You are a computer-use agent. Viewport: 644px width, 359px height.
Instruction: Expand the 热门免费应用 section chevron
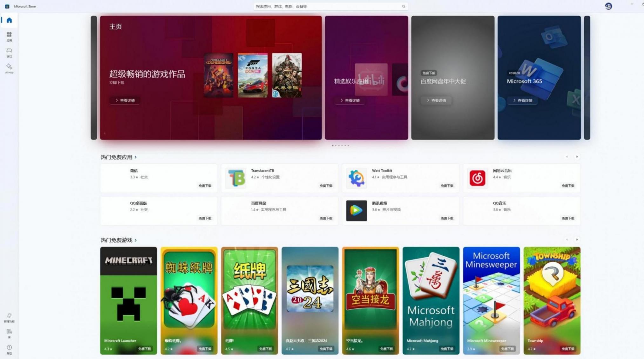pyautogui.click(x=136, y=157)
